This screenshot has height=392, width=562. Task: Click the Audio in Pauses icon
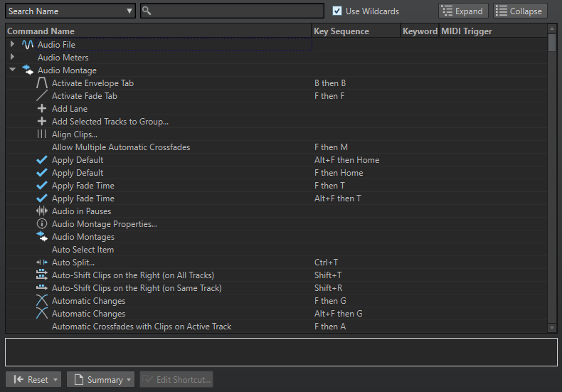click(x=42, y=211)
